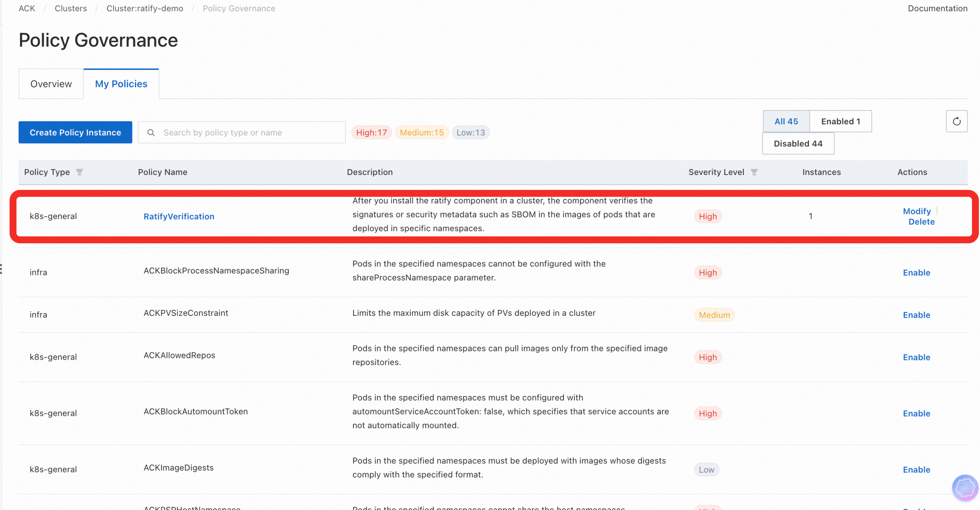Screen dimensions: 980x510
Task: Open the RatifyVerification policy details
Action: [x=179, y=216]
